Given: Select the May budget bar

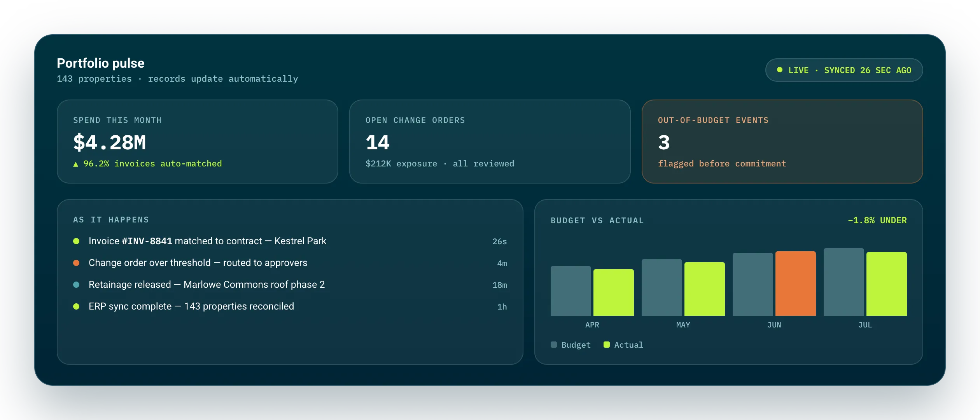Looking at the screenshot, I should pyautogui.click(x=662, y=287).
